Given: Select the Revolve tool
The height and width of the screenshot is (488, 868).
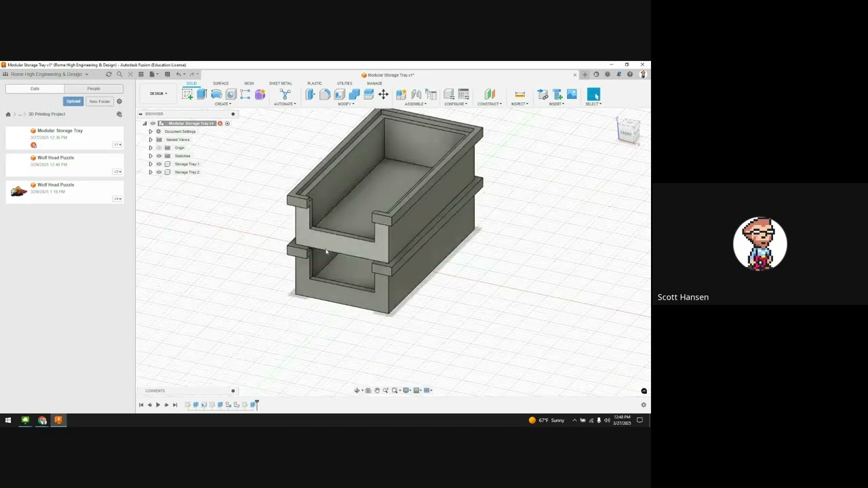Looking at the screenshot, I should pyautogui.click(x=216, y=94).
